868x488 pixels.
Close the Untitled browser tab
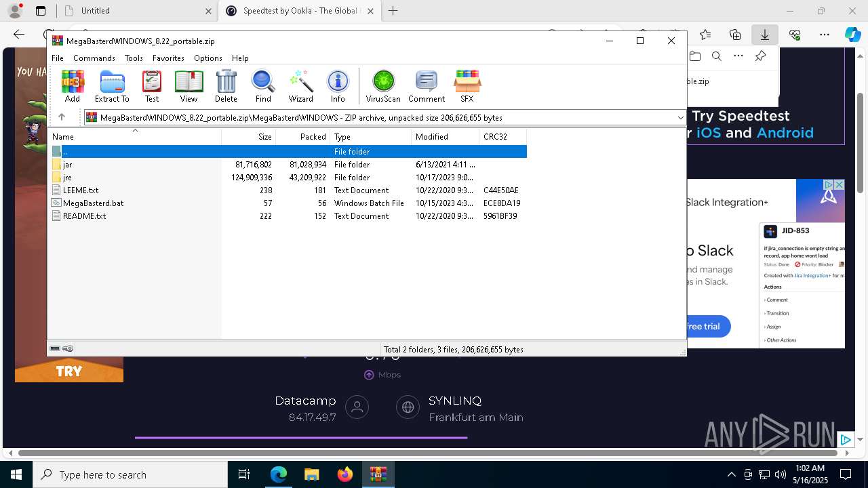point(208,11)
